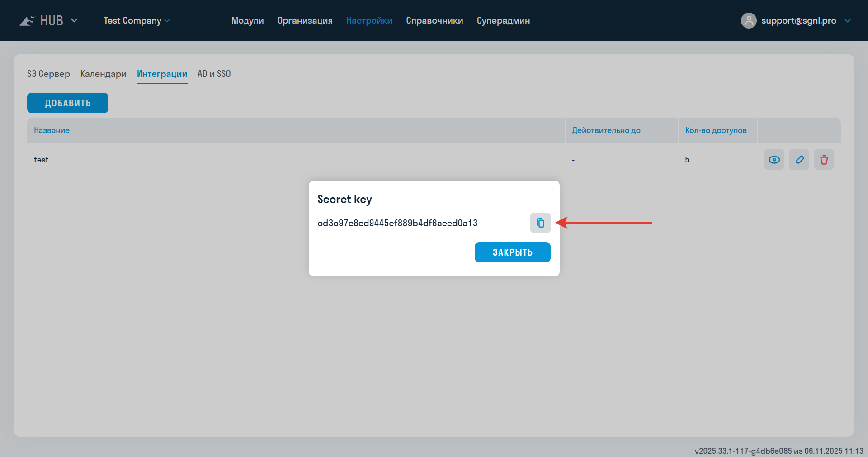
Task: Sort the table by the Название column
Action: [x=52, y=130]
